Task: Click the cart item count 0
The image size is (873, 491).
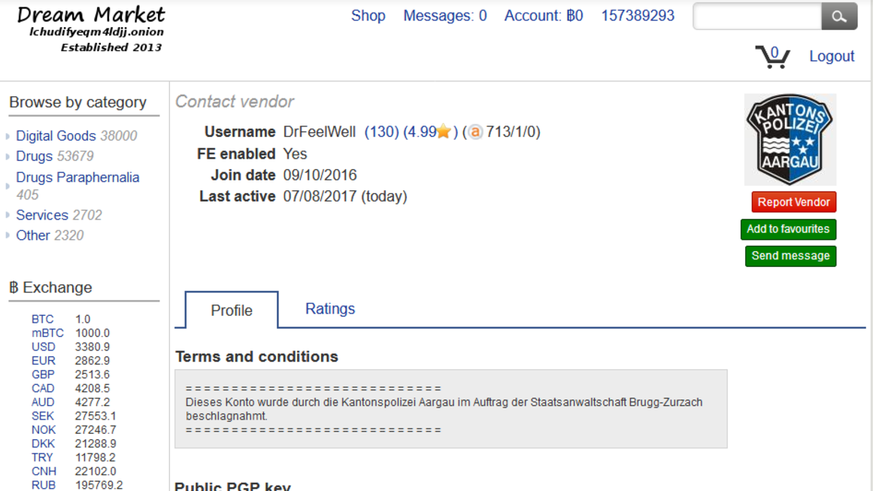Action: 774,52
